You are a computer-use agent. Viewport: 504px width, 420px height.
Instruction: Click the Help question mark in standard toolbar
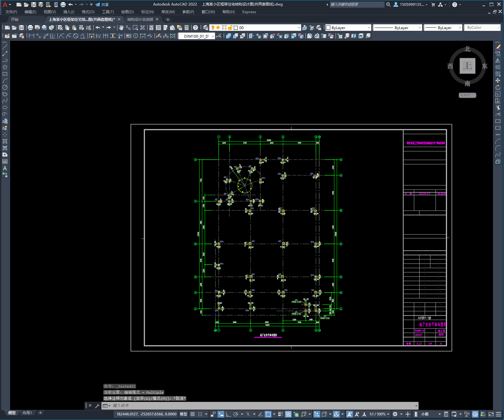point(195,28)
